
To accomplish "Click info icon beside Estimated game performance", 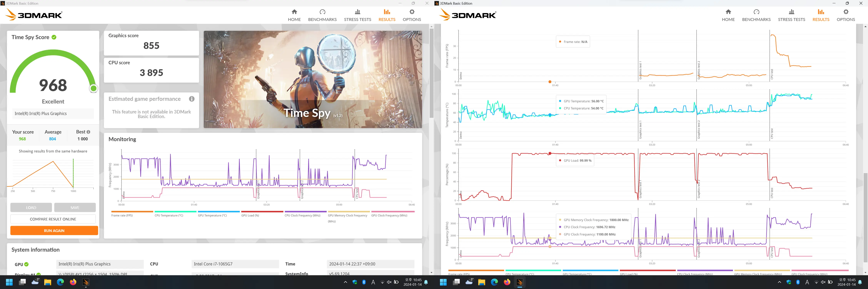I will [192, 99].
